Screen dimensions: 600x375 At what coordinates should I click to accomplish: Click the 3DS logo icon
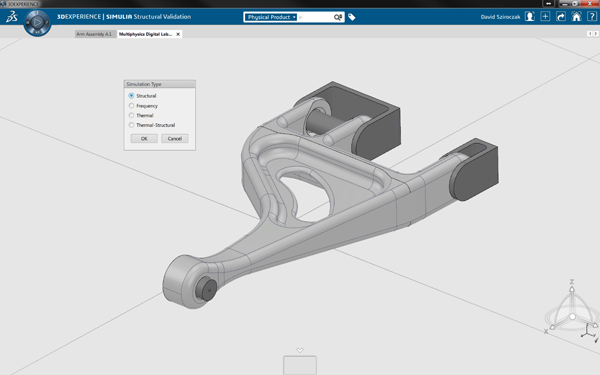pos(11,17)
